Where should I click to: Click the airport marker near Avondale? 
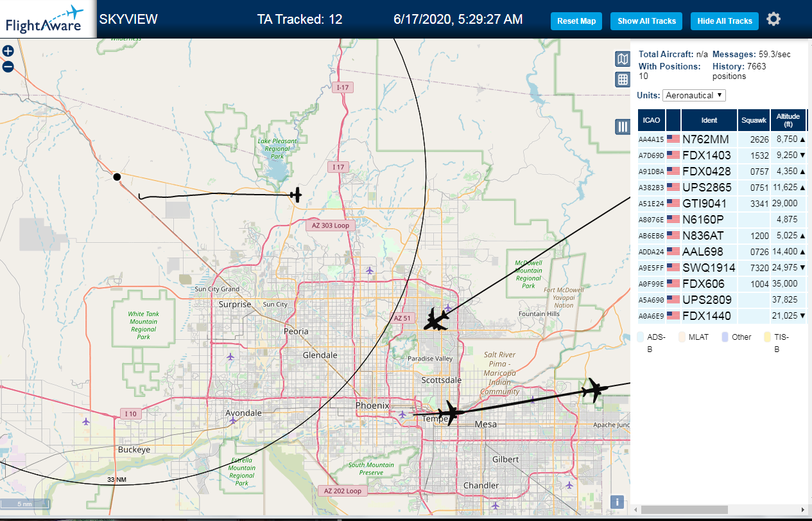pos(232,421)
